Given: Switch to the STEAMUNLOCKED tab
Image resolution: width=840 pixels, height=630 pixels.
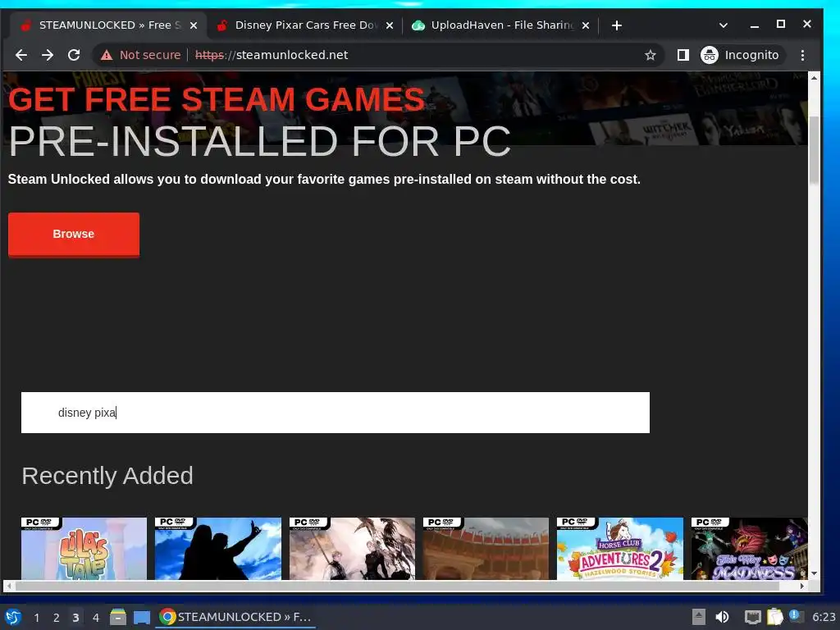Looking at the screenshot, I should [x=107, y=25].
